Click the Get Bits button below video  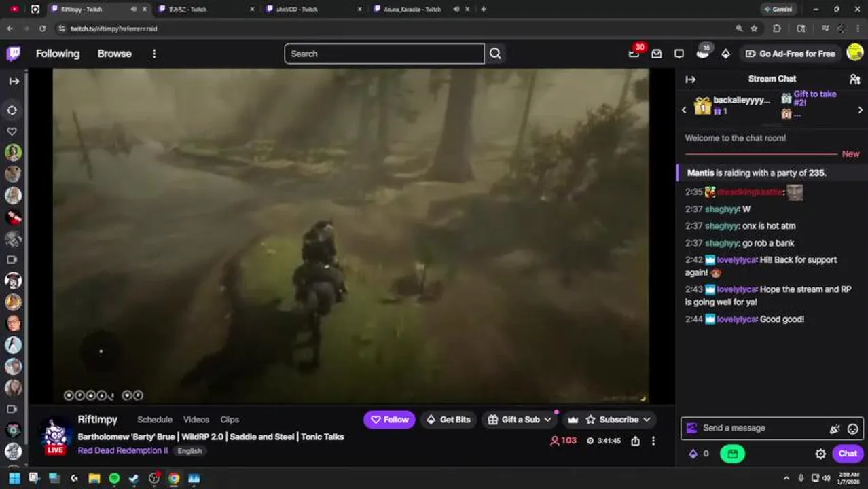448,420
